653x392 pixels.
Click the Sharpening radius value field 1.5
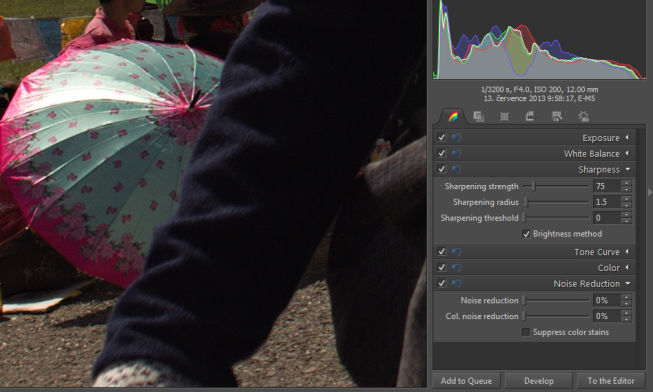pos(607,202)
